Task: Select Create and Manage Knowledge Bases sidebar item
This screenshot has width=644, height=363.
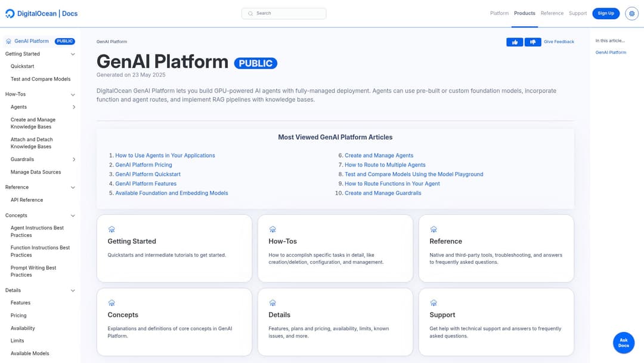Action: [33, 124]
